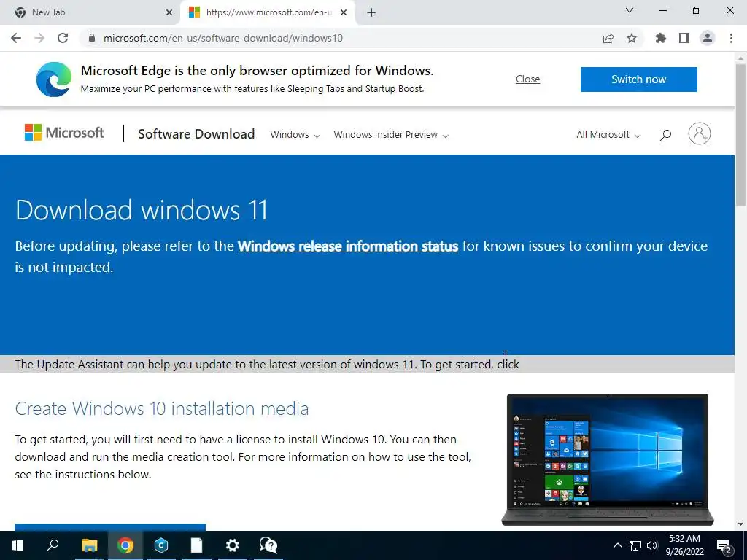The image size is (747, 560).
Task: Open Chrome side panel
Action: pyautogui.click(x=684, y=38)
